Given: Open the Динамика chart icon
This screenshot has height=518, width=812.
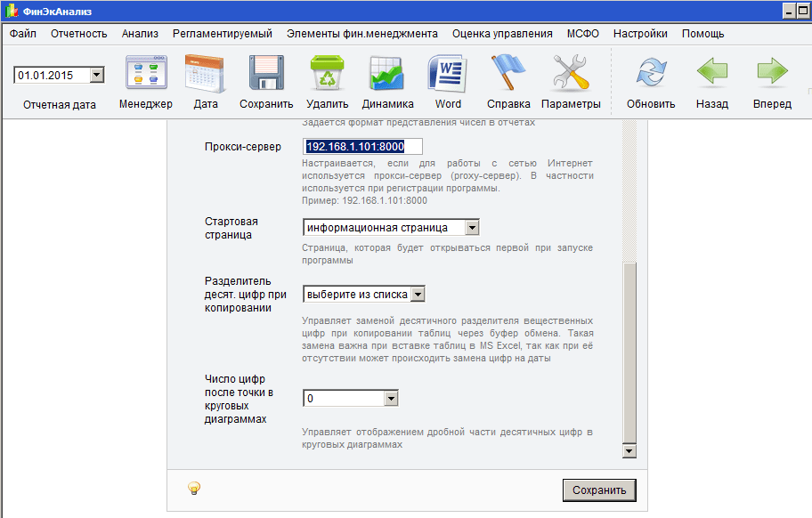Looking at the screenshot, I should click(x=386, y=74).
